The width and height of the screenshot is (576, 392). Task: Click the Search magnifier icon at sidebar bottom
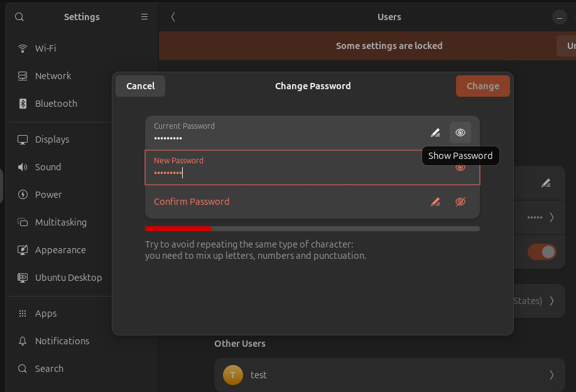pyautogui.click(x=23, y=369)
